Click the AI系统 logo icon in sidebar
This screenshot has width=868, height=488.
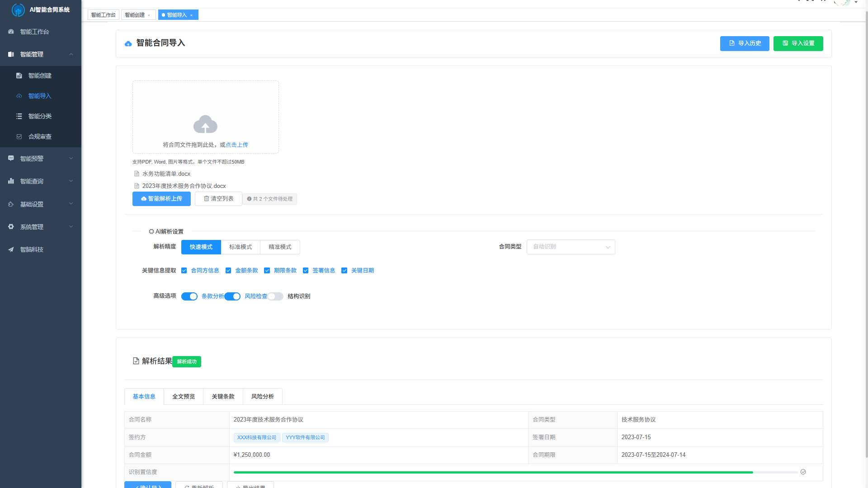tap(18, 9)
